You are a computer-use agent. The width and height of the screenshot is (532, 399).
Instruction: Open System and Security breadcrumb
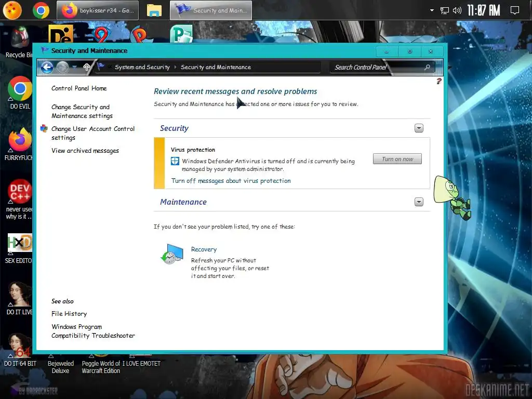[142, 67]
